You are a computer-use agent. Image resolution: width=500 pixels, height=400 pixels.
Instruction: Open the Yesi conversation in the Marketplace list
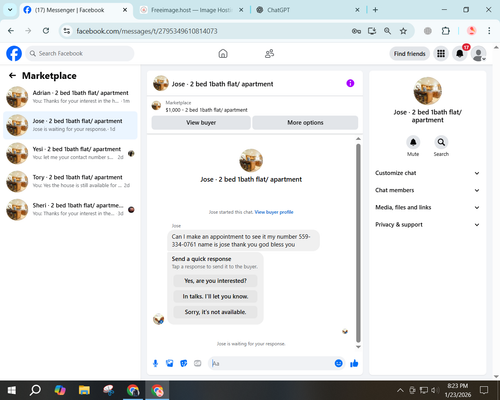pos(70,153)
